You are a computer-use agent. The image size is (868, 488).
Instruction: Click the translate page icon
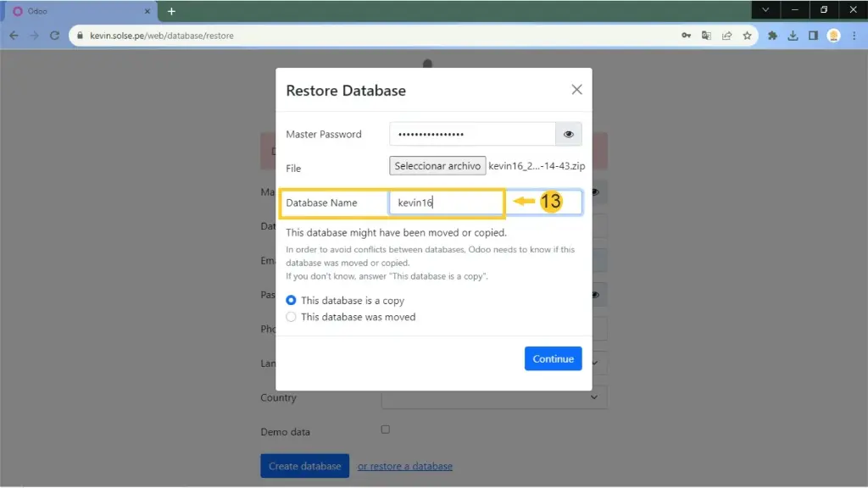[x=706, y=36]
